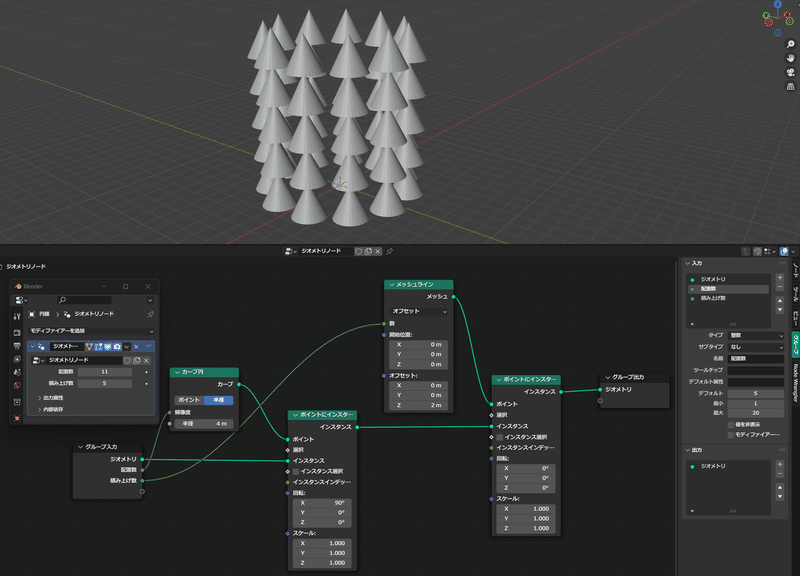Open the Node Wrangler sidebar tab
Screen dimensions: 800x576
point(795,382)
